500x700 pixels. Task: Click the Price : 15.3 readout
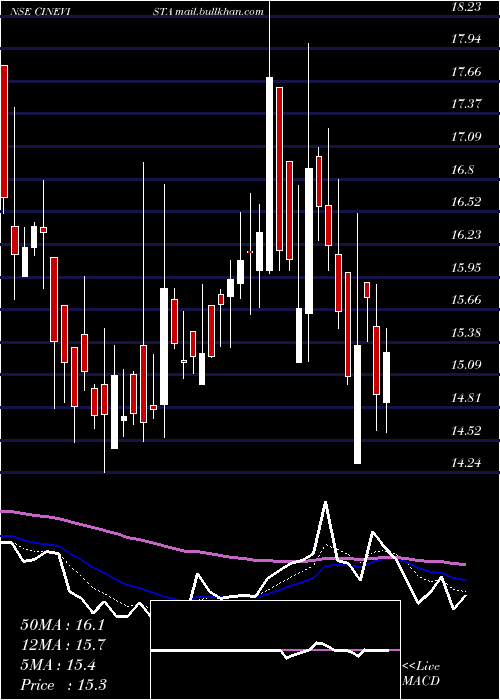(63, 684)
